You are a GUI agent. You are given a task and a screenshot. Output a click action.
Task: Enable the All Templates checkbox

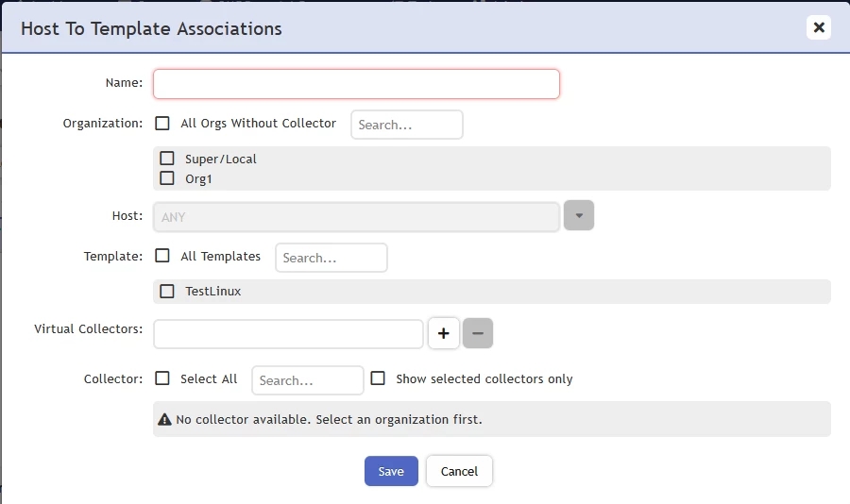(x=162, y=255)
